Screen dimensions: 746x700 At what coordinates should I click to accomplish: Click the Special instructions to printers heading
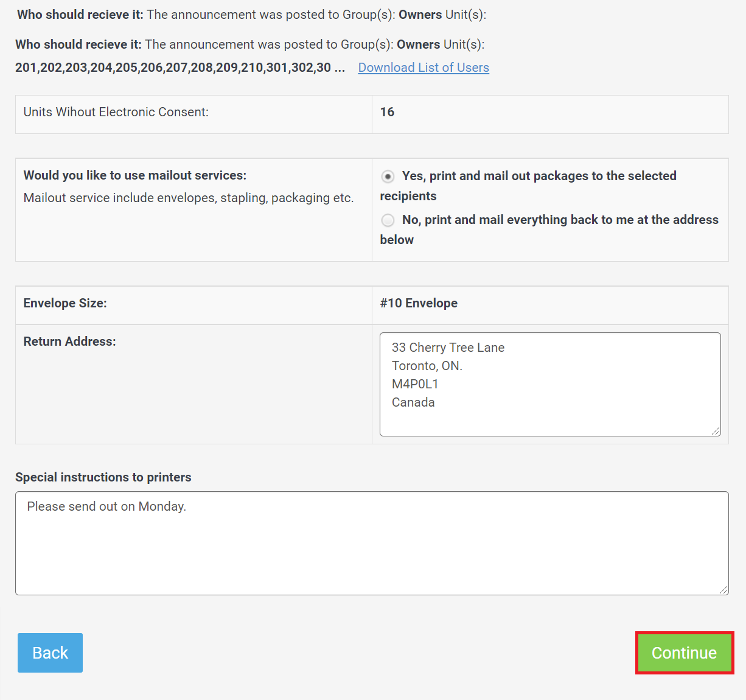(x=103, y=477)
